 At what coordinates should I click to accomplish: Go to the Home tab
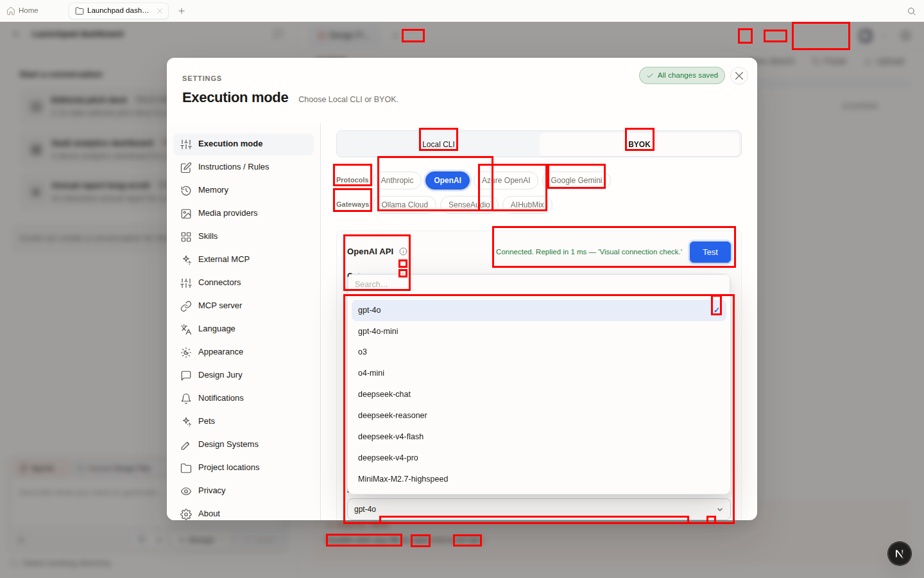[x=22, y=11]
